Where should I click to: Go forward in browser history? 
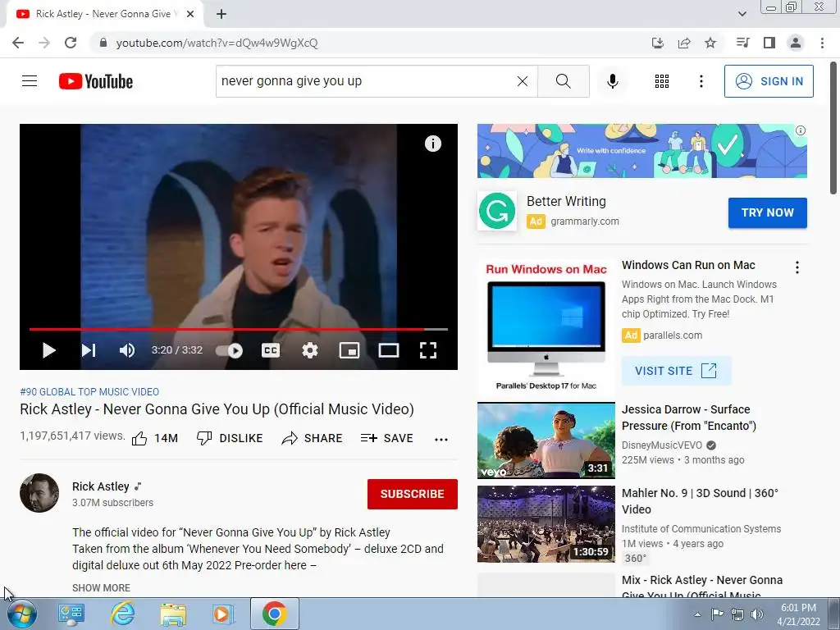44,43
